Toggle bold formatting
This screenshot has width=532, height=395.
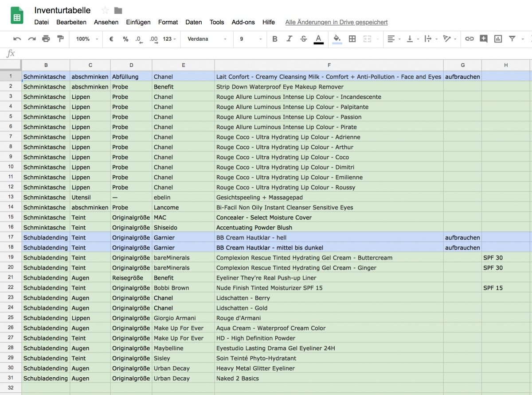275,39
